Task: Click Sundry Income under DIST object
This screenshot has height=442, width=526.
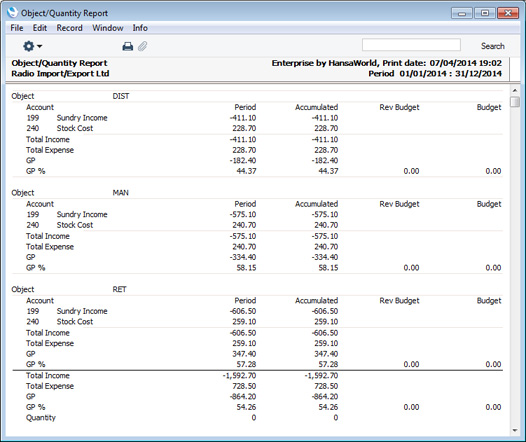Action: (x=82, y=118)
